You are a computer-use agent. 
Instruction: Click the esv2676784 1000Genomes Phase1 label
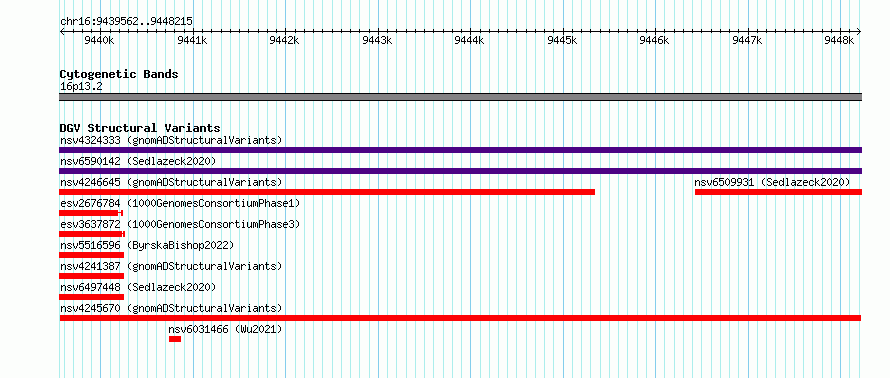pyautogui.click(x=180, y=203)
